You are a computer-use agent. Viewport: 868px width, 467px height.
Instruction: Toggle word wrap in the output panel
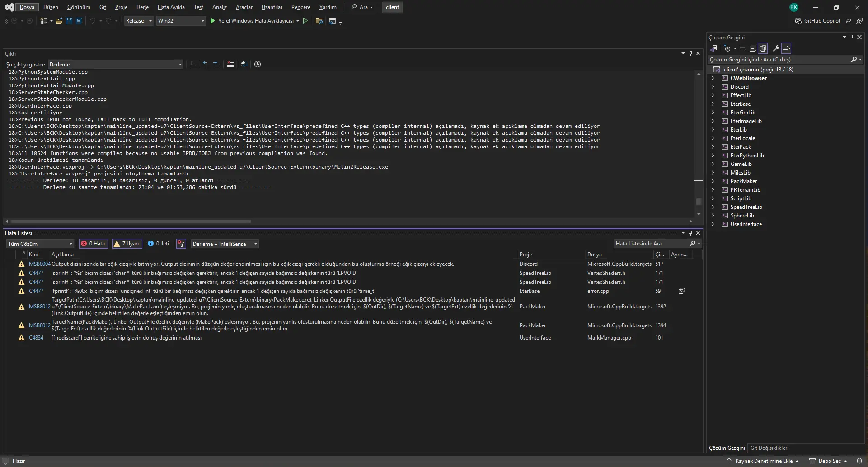click(x=244, y=64)
